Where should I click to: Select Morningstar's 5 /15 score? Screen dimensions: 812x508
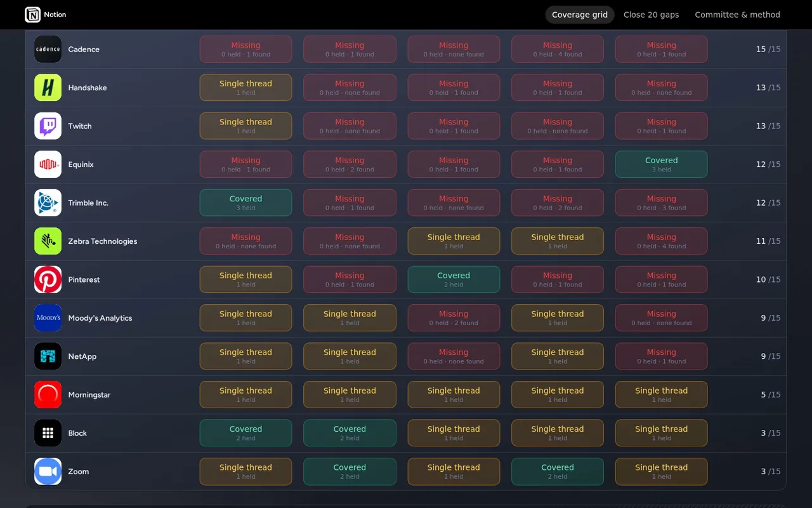[x=771, y=395]
